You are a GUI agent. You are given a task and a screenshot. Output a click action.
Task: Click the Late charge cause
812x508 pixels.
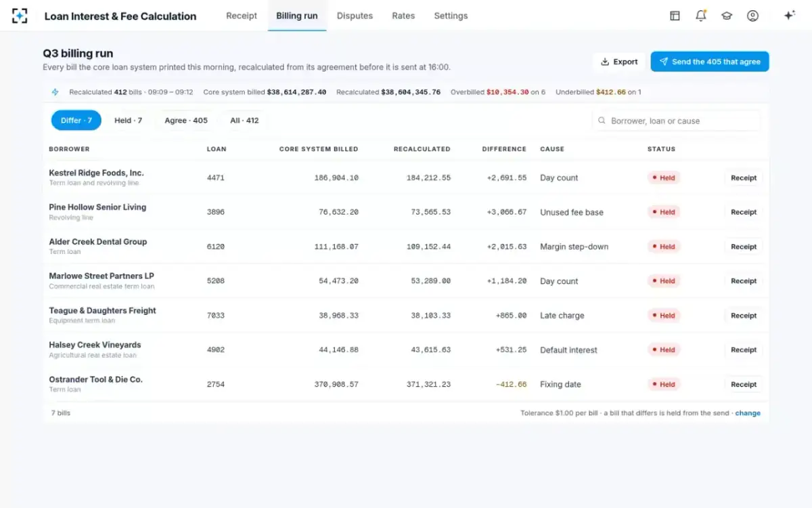point(562,316)
